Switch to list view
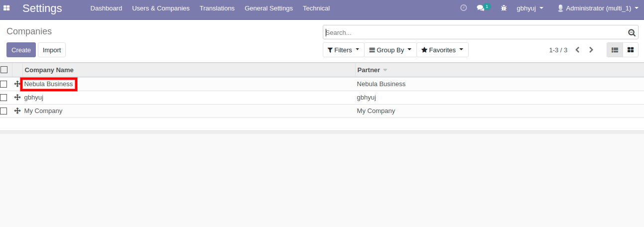The height and width of the screenshot is (227, 644). click(x=615, y=50)
